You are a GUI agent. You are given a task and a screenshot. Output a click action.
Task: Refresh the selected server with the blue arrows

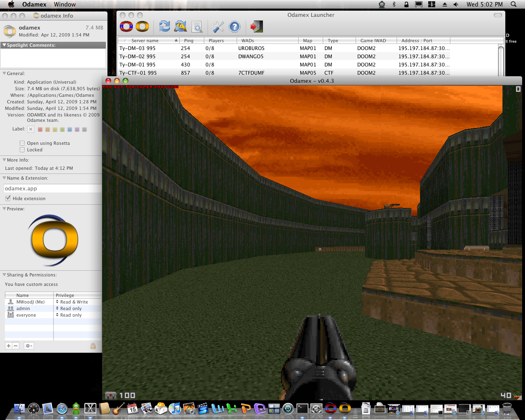[x=164, y=27]
